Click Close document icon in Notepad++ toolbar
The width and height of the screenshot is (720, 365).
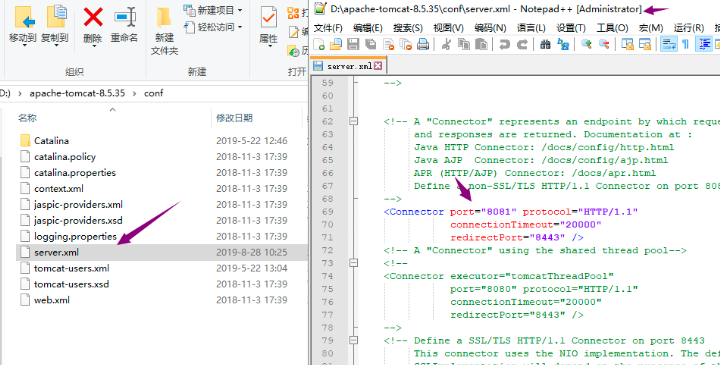click(388, 45)
